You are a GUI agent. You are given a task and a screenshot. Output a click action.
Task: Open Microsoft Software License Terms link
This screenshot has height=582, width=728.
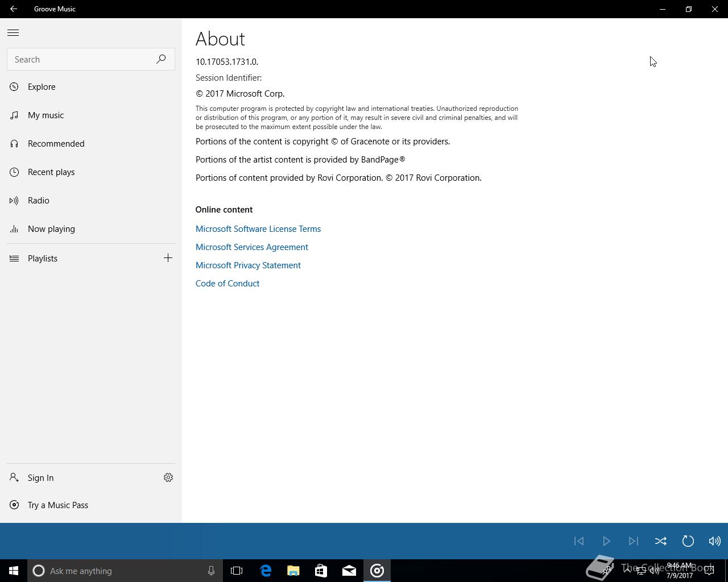pyautogui.click(x=258, y=229)
